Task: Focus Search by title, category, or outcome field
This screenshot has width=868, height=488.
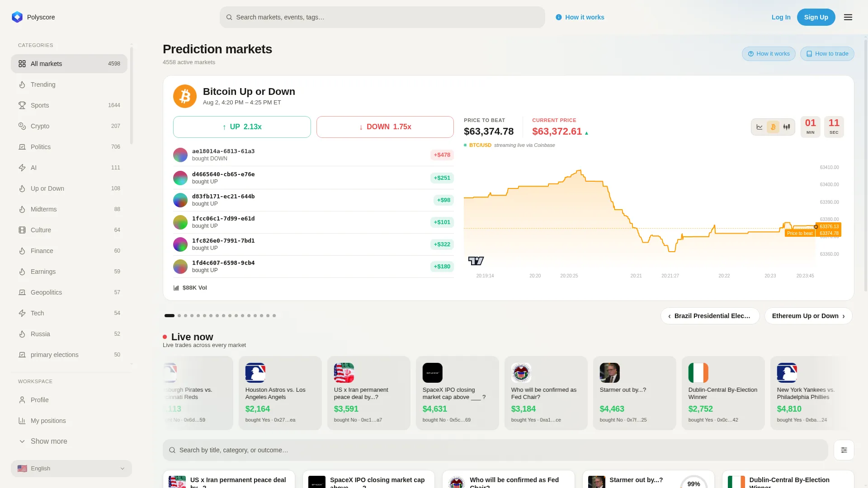Action: (x=495, y=450)
